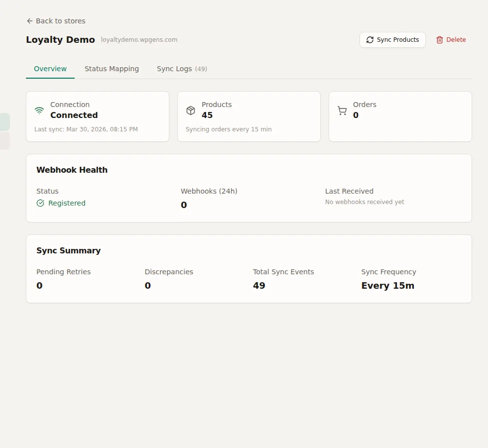Click the 'Every 15m' sync frequency value

[388, 286]
